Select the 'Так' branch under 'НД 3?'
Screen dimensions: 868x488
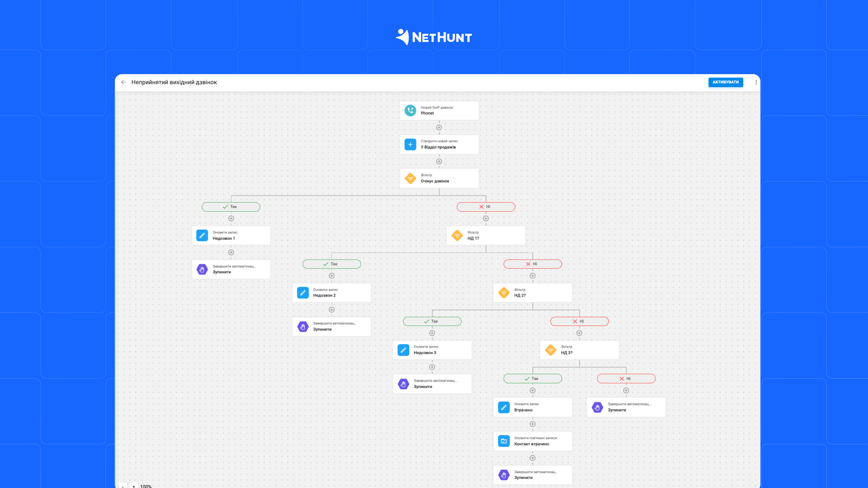pos(533,379)
